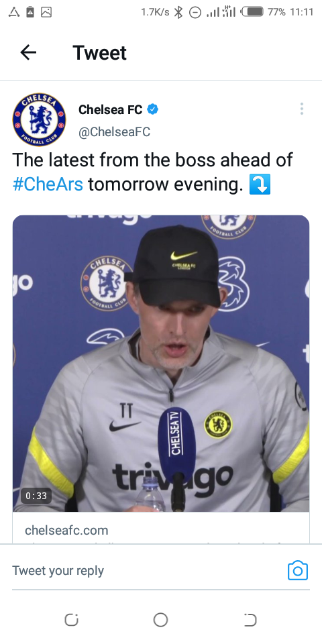322x644 pixels.
Task: Open the @ChelseaFC handle
Action: (x=114, y=132)
